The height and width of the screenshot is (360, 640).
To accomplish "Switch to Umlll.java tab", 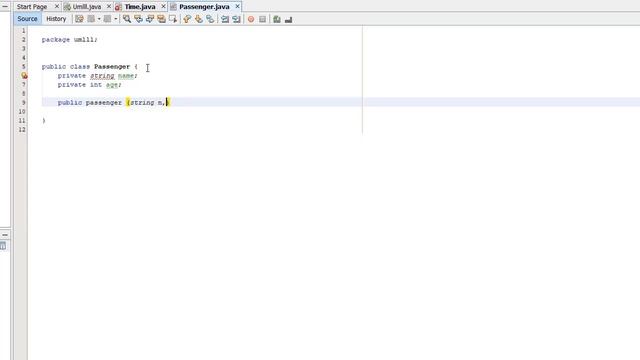I will pyautogui.click(x=87, y=7).
